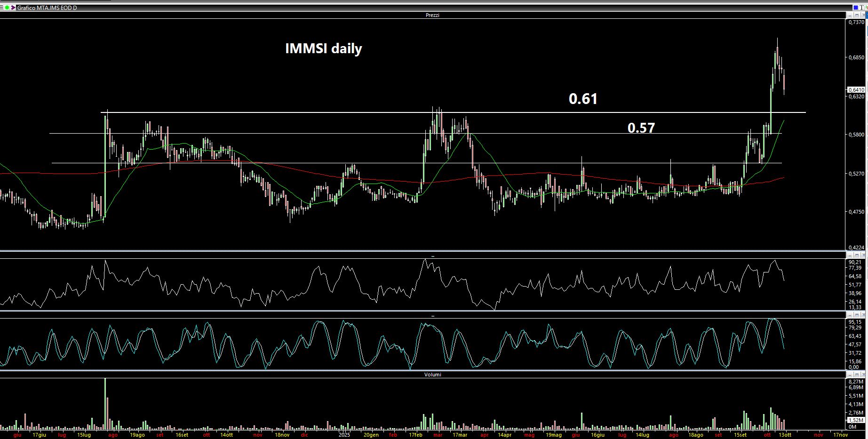Click the purple arrow icon in title bar
868x439 pixels.
point(13,8)
